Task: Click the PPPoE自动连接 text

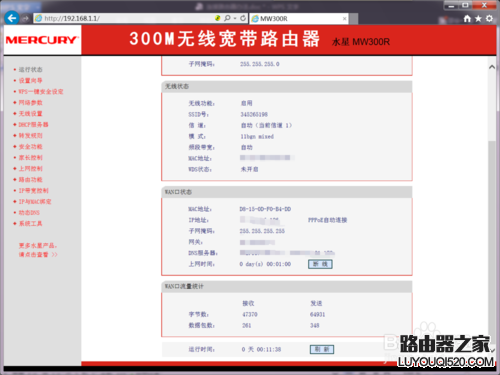Action: coord(327,220)
